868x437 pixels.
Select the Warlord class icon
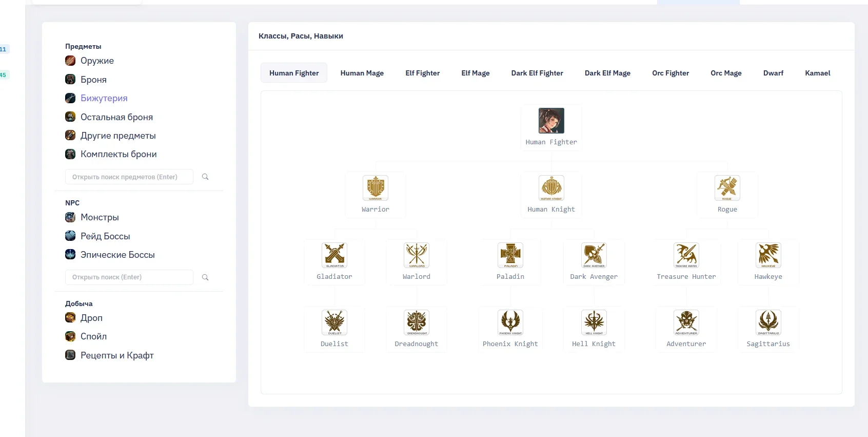tap(417, 255)
